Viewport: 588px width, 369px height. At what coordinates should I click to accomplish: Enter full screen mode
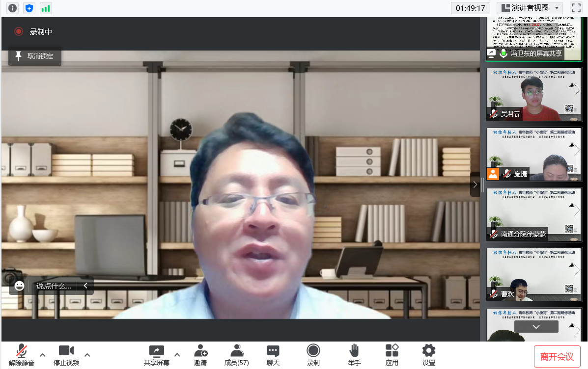pos(576,8)
